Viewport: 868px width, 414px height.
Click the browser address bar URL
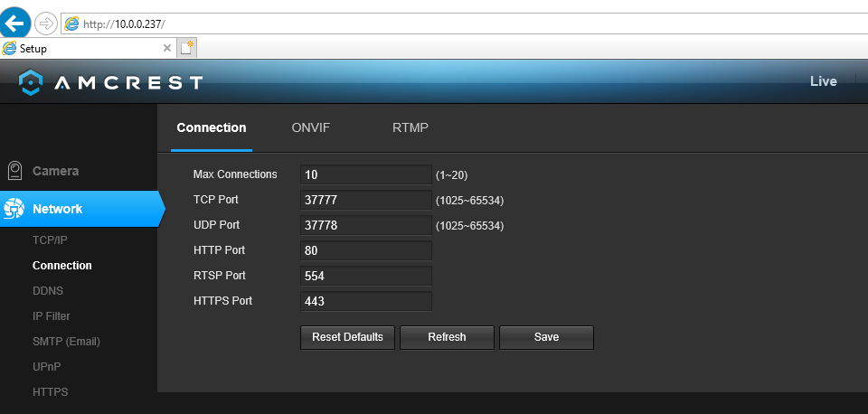pyautogui.click(x=124, y=24)
